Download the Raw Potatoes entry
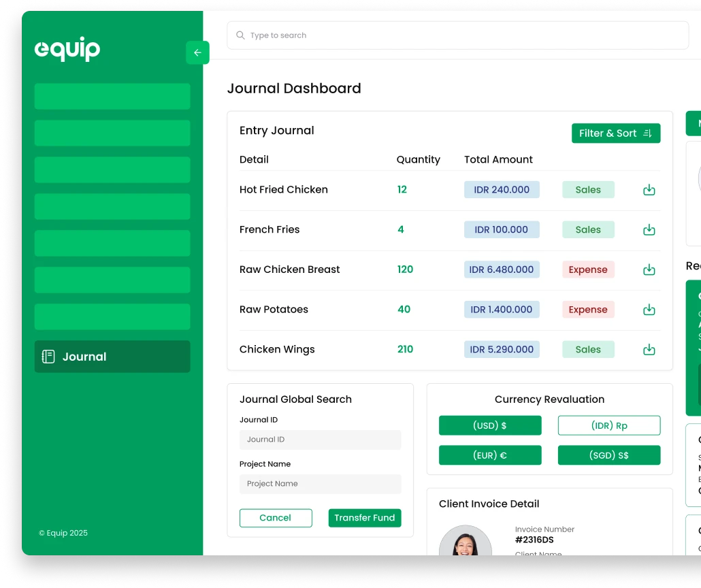 pos(649,310)
